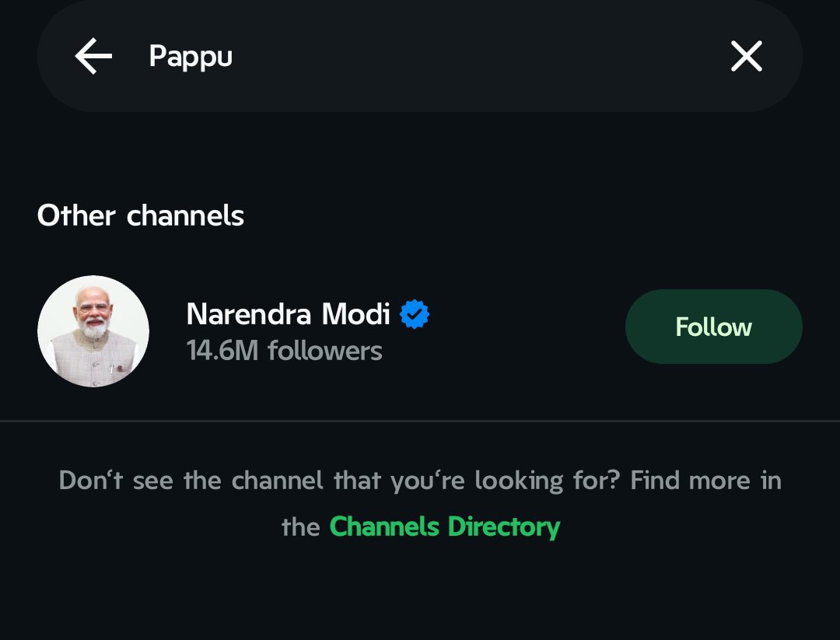Click the word "channels" in the section heading
Image resolution: width=840 pixels, height=640 pixels.
tap(185, 215)
